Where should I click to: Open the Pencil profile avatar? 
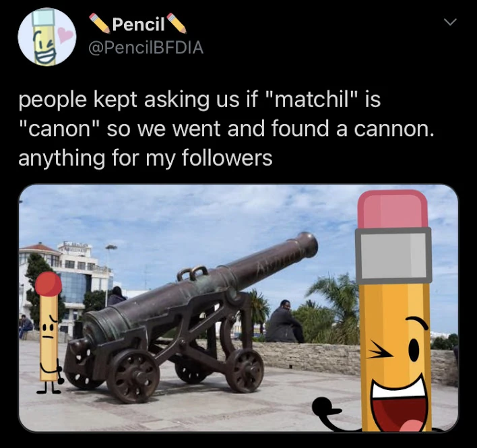click(x=47, y=37)
